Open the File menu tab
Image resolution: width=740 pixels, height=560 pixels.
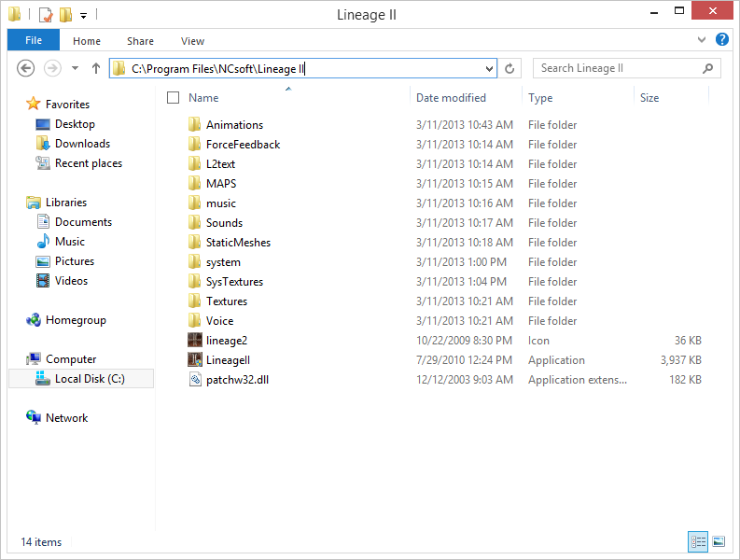point(34,40)
